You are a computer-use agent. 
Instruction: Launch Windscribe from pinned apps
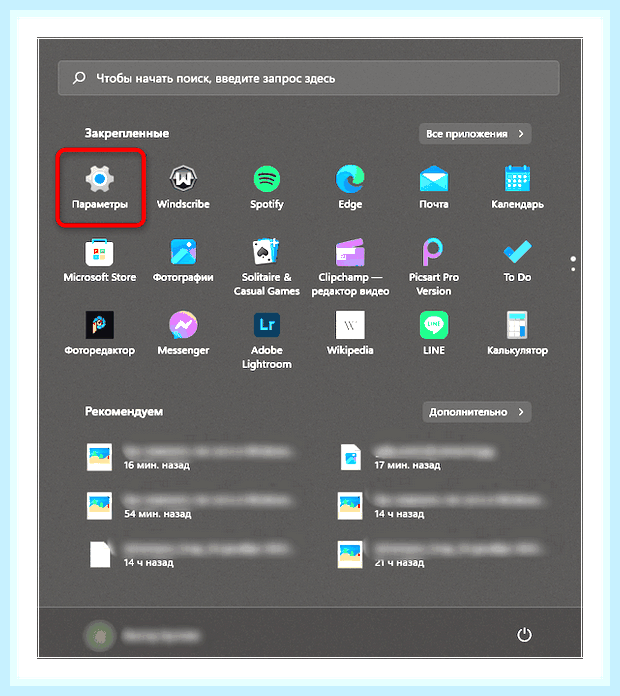click(x=183, y=187)
